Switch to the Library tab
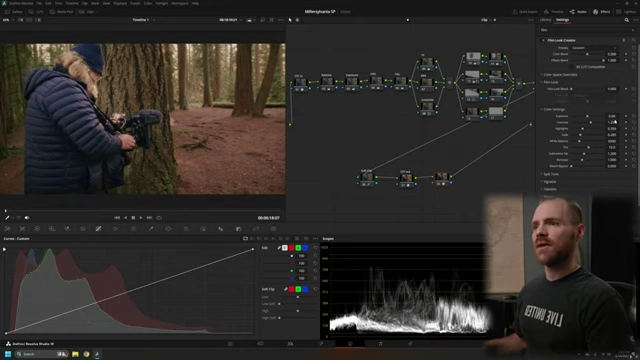The height and width of the screenshot is (360, 640). coord(545,20)
